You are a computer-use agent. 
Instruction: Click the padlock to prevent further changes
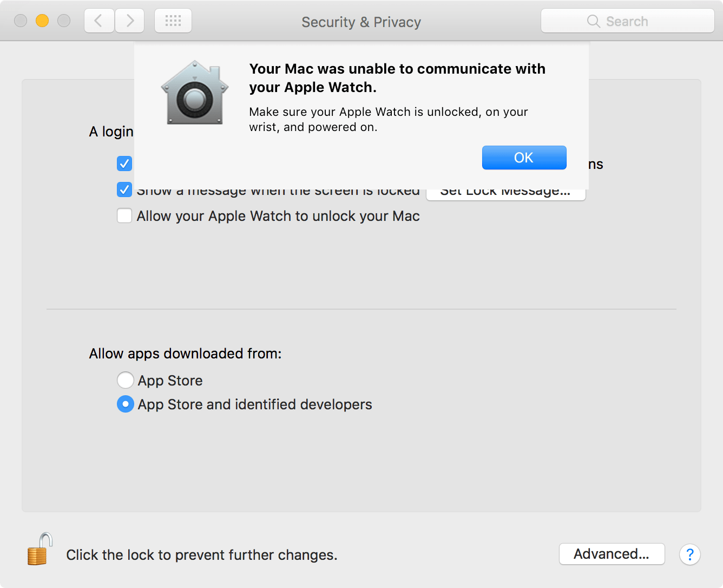pyautogui.click(x=40, y=549)
